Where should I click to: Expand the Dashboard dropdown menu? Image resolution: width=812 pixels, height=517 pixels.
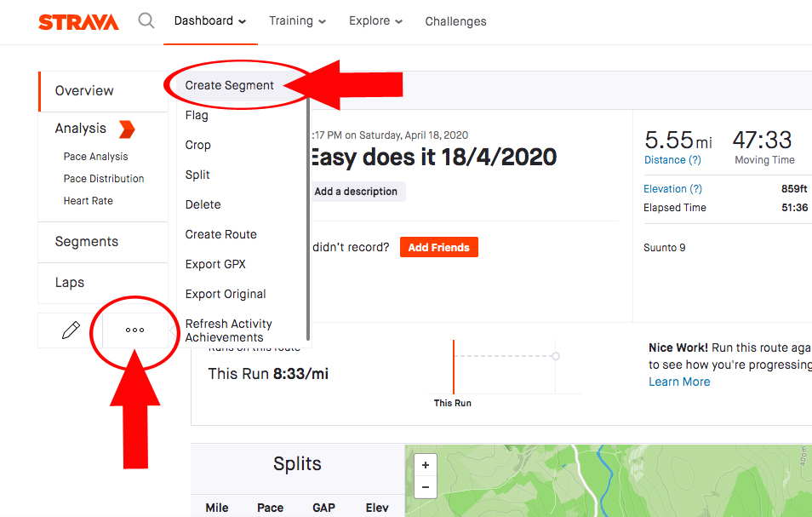pyautogui.click(x=210, y=21)
